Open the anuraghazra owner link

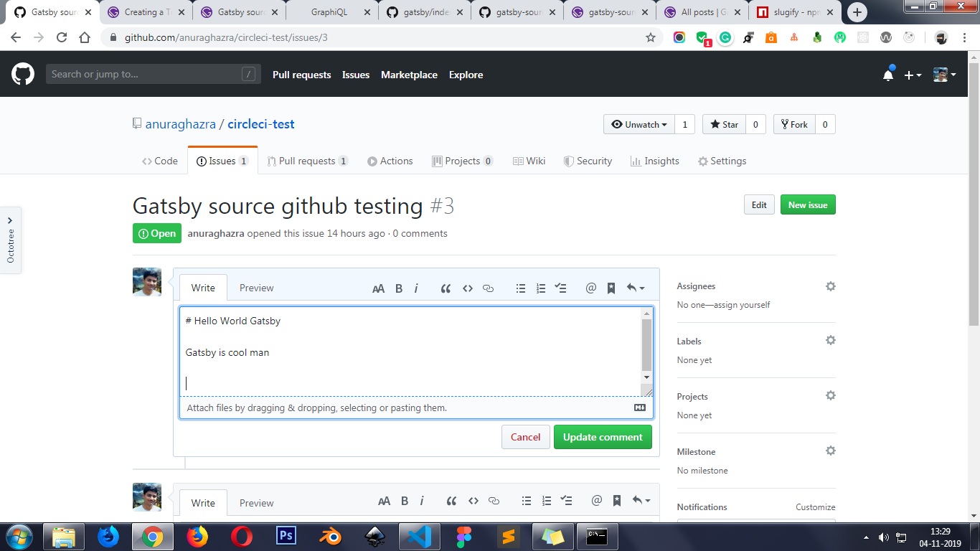pos(181,124)
